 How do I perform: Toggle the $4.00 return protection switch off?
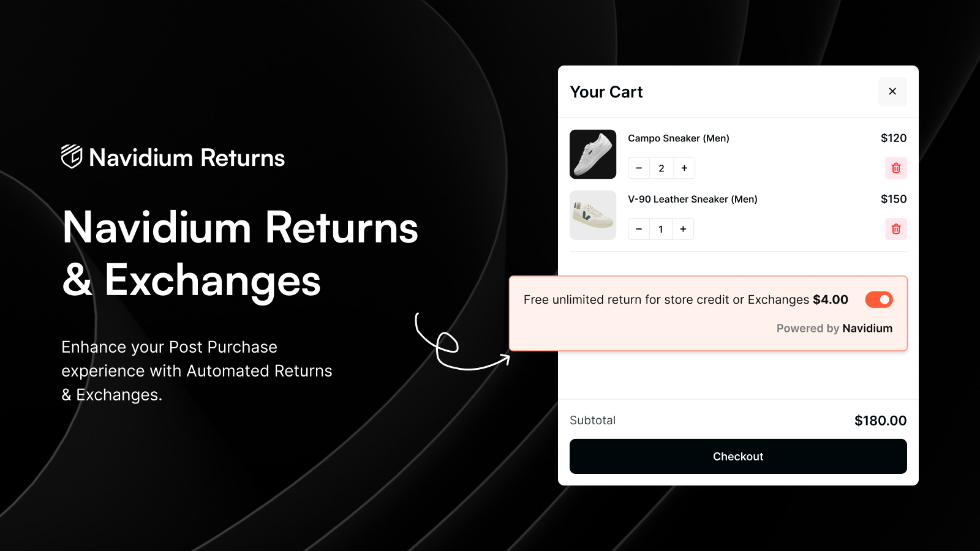pos(878,299)
